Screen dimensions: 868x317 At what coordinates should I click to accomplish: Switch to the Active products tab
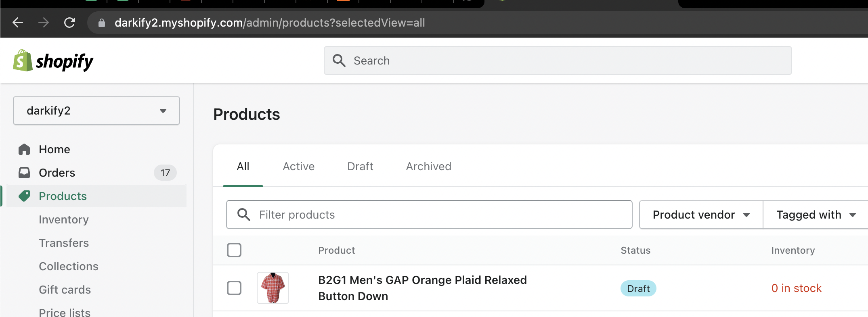(x=298, y=166)
